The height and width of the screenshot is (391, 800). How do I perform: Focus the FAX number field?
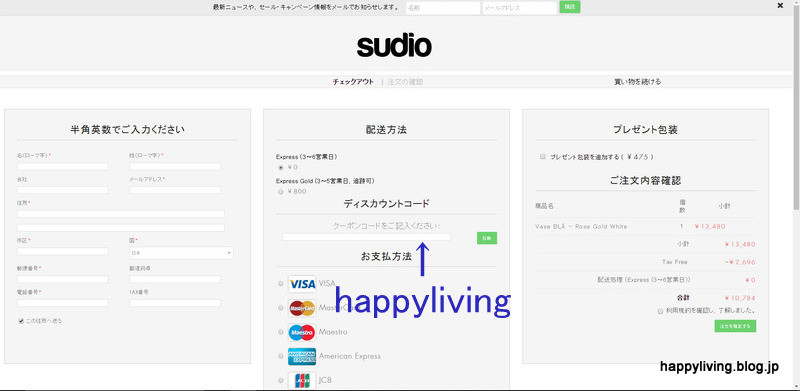click(175, 303)
